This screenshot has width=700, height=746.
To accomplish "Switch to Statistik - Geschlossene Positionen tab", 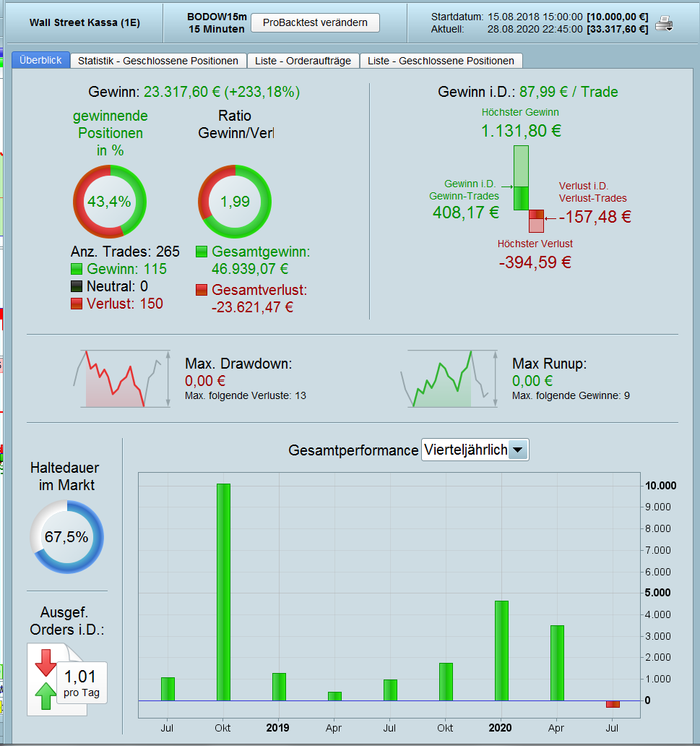I will (158, 61).
